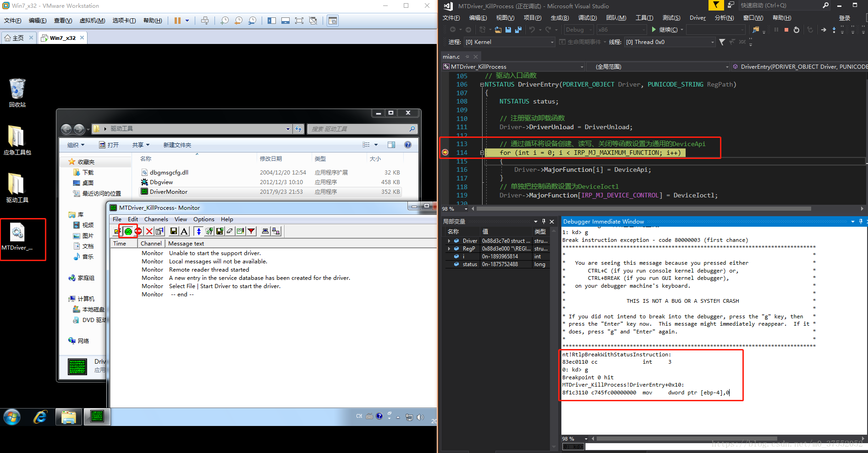Click the Visual Studio show next statement arrow
868x453 pixels.
(x=824, y=30)
